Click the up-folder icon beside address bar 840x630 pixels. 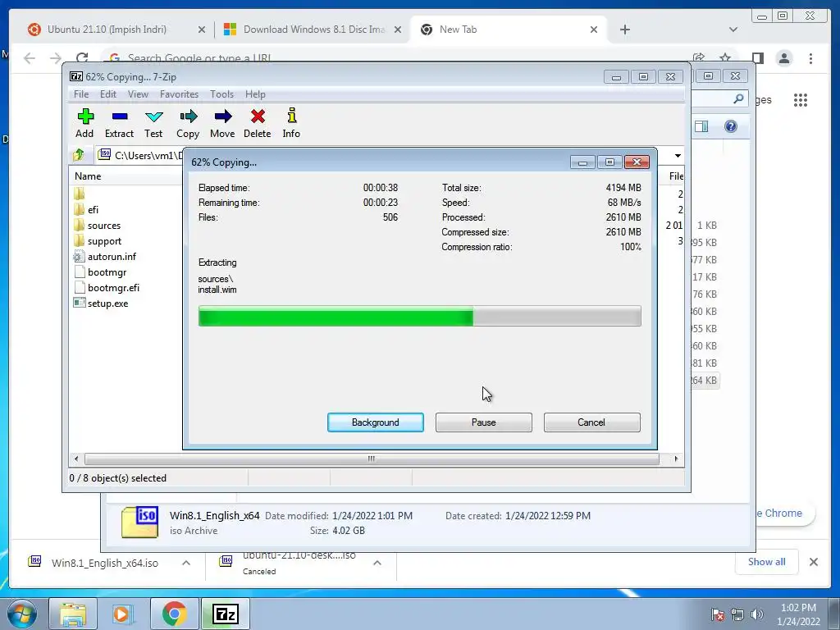tap(79, 155)
